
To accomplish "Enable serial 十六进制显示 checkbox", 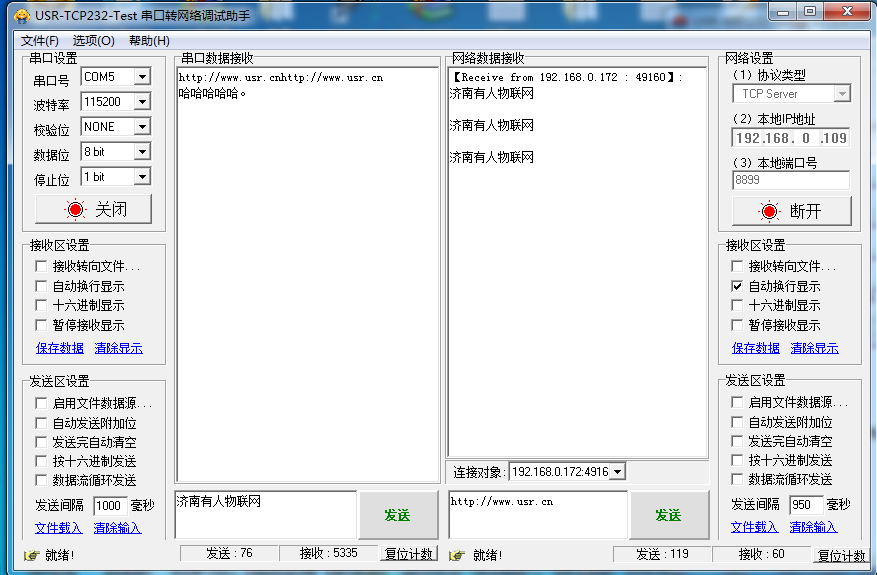I will click(x=41, y=305).
